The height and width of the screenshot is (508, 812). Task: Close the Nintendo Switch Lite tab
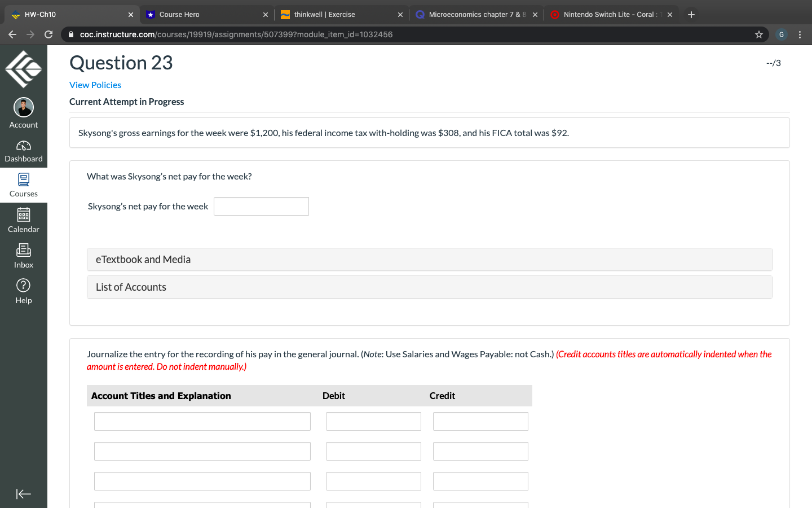(x=670, y=15)
